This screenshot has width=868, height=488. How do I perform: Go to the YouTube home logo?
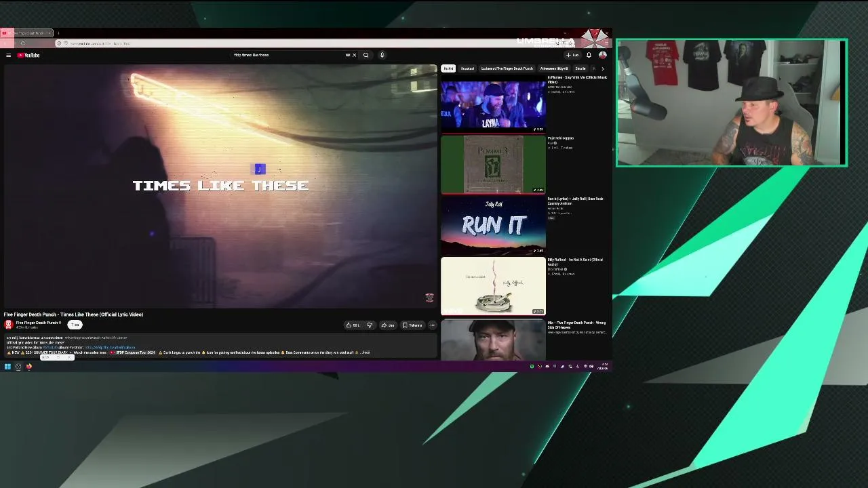click(x=29, y=56)
